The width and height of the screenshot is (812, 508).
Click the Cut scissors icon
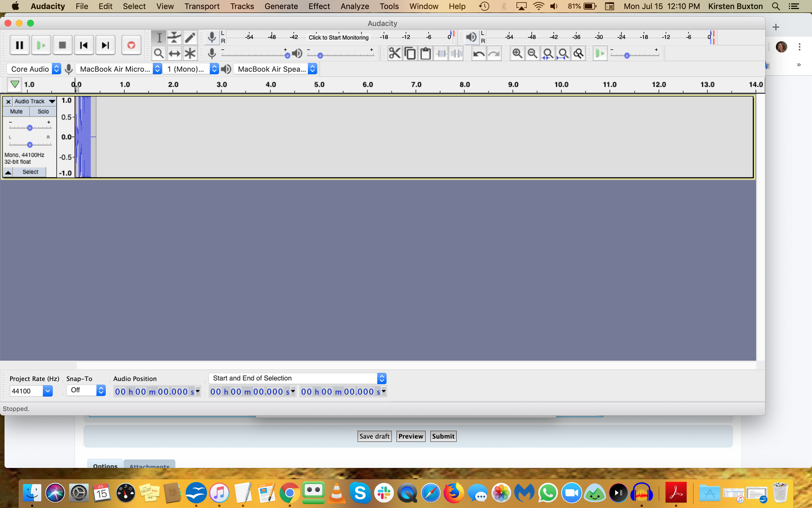(395, 53)
